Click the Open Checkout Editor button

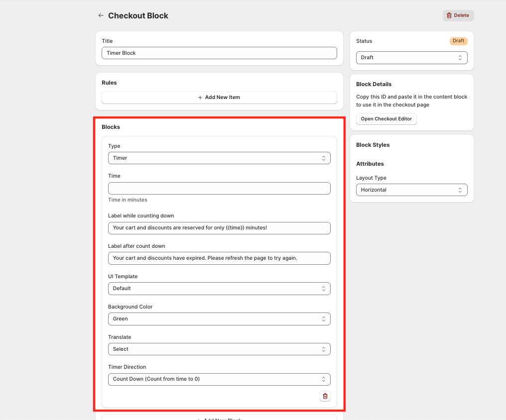tap(386, 119)
